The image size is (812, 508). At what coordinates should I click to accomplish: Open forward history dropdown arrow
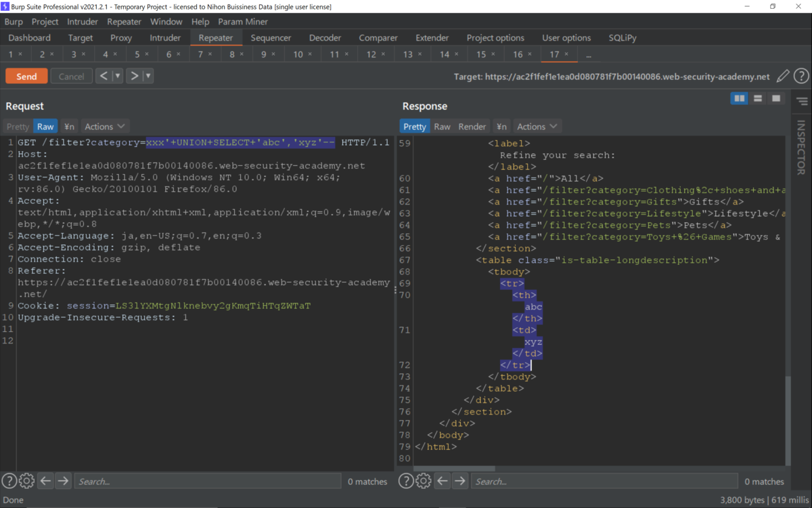click(148, 76)
